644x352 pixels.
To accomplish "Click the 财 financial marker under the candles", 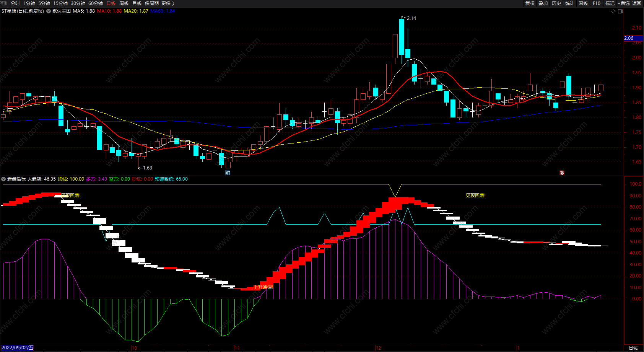I will [228, 173].
